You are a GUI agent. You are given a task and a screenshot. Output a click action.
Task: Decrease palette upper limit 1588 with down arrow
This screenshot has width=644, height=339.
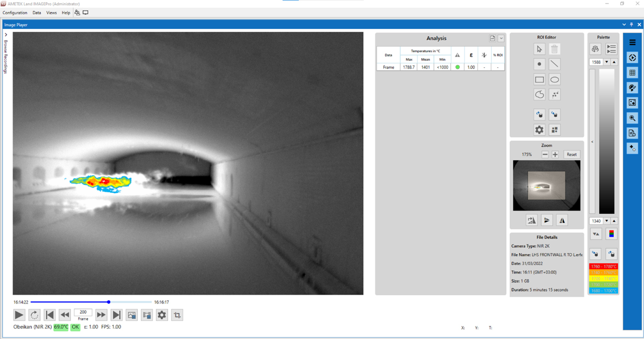pyautogui.click(x=606, y=62)
